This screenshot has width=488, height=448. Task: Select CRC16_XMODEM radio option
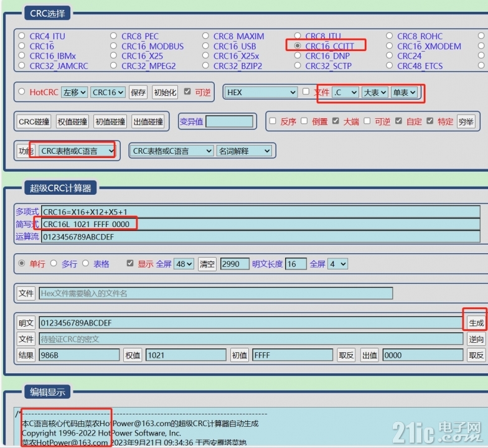[x=390, y=46]
